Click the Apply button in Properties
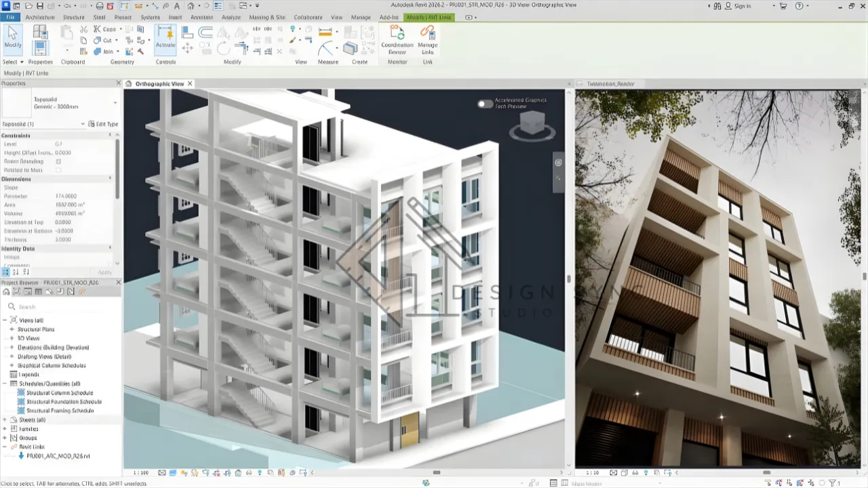This screenshot has width=868, height=488. [x=104, y=272]
